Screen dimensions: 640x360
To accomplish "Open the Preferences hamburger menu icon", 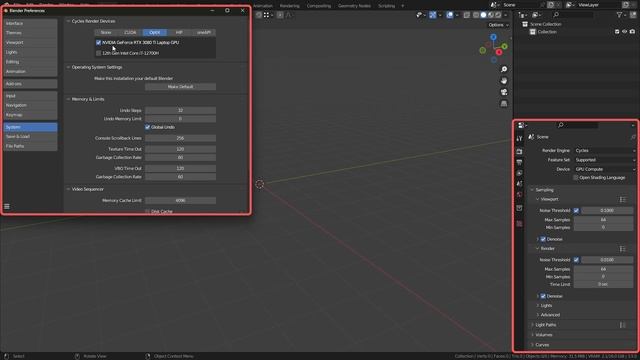I will click(7, 207).
